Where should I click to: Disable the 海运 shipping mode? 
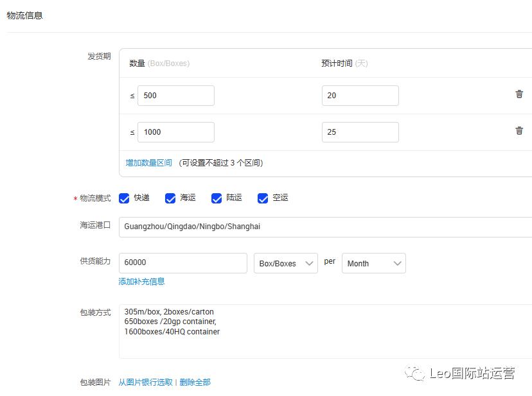click(x=170, y=198)
